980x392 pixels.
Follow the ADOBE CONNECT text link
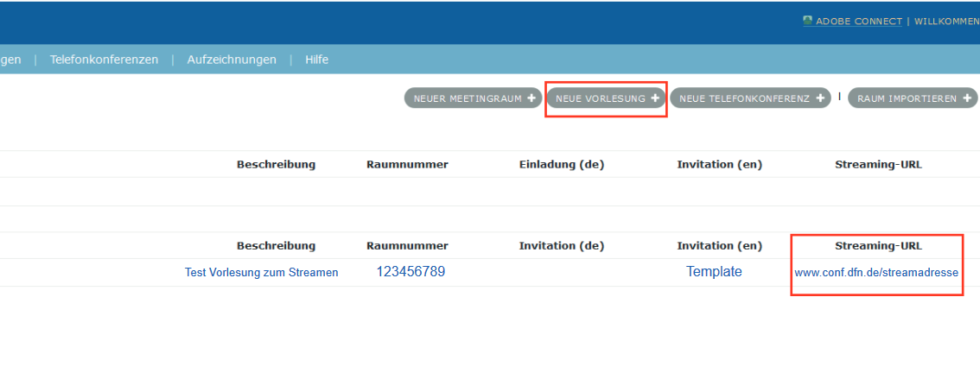pyautogui.click(x=858, y=22)
